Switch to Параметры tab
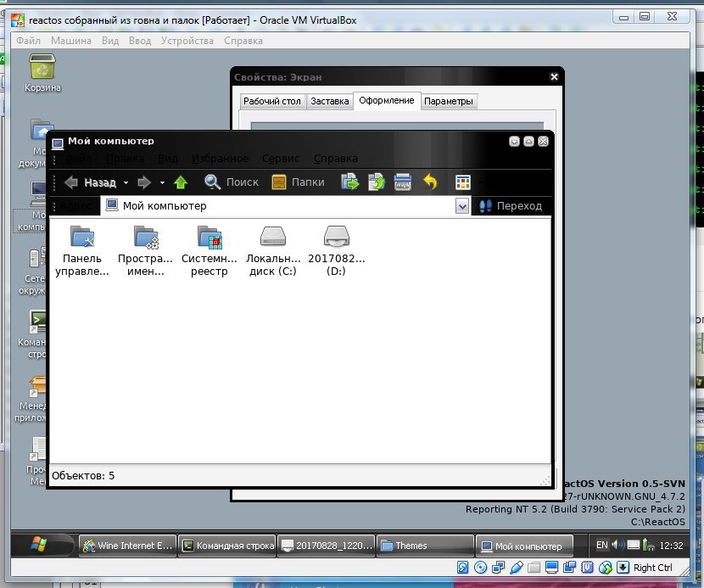This screenshot has width=704, height=588. point(449,102)
